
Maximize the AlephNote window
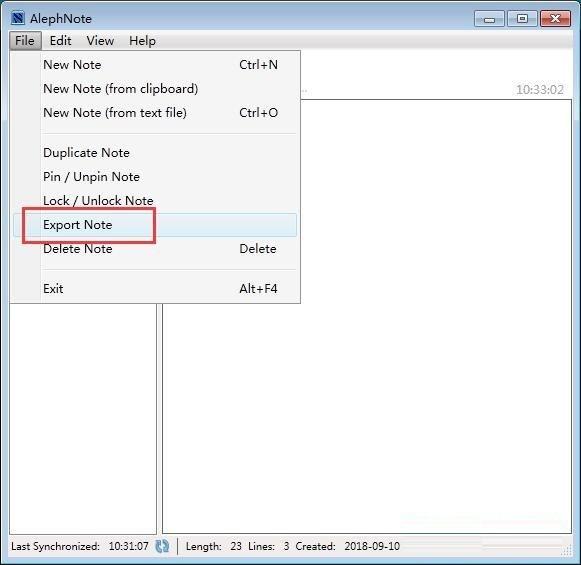click(522, 19)
